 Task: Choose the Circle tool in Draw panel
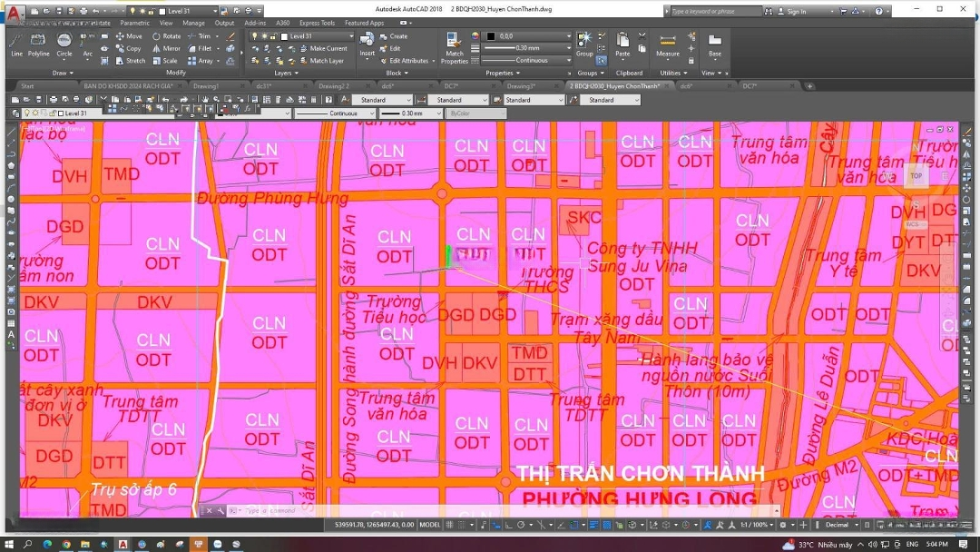click(64, 44)
